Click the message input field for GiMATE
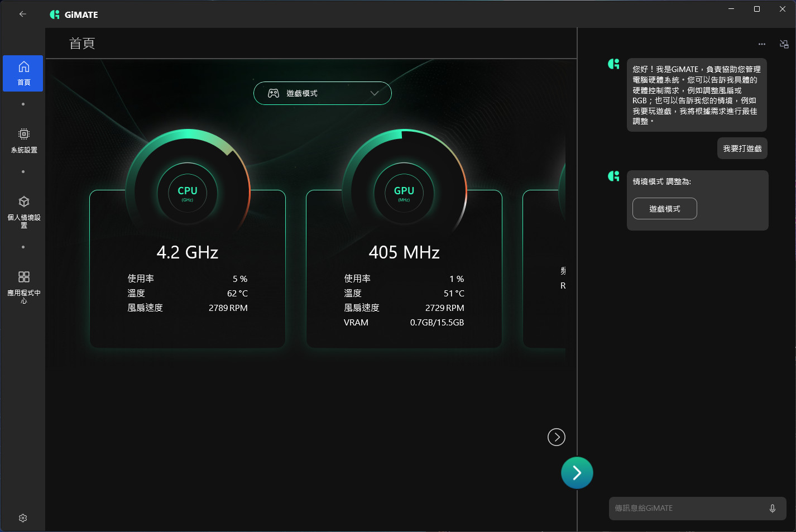The height and width of the screenshot is (532, 796). 689,508
